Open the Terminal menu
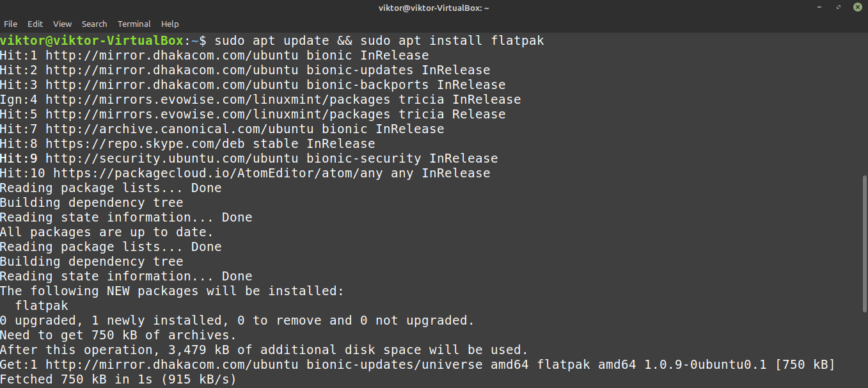This screenshot has height=388, width=868. (x=134, y=24)
